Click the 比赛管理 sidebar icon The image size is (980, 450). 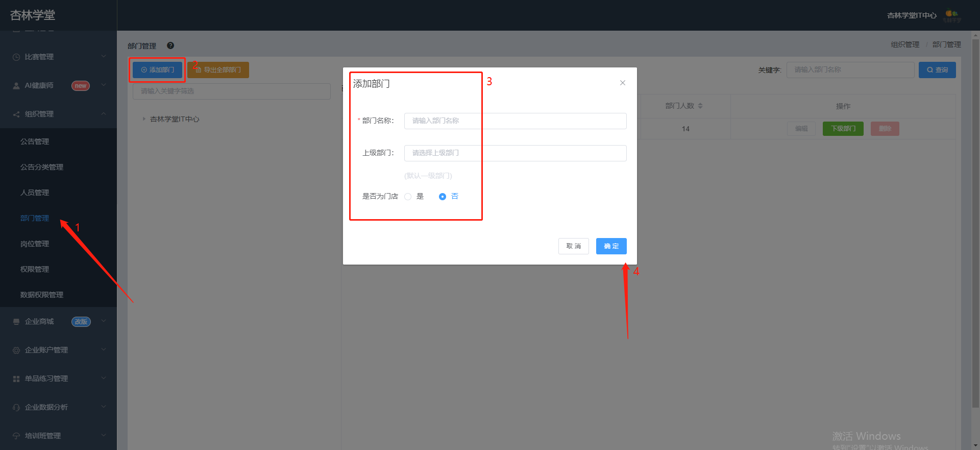click(x=16, y=57)
